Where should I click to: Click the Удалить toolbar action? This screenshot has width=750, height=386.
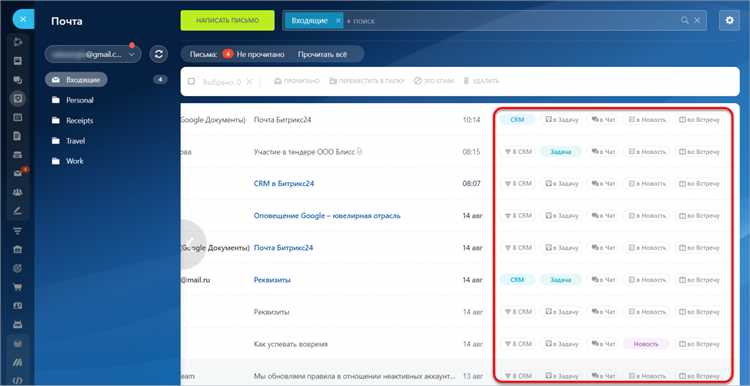[481, 81]
